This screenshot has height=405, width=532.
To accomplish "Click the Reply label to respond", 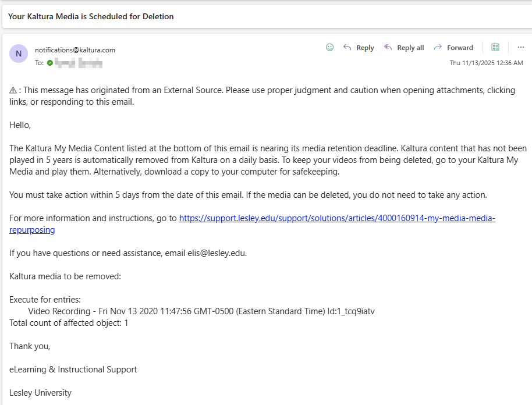I will 365,47.
